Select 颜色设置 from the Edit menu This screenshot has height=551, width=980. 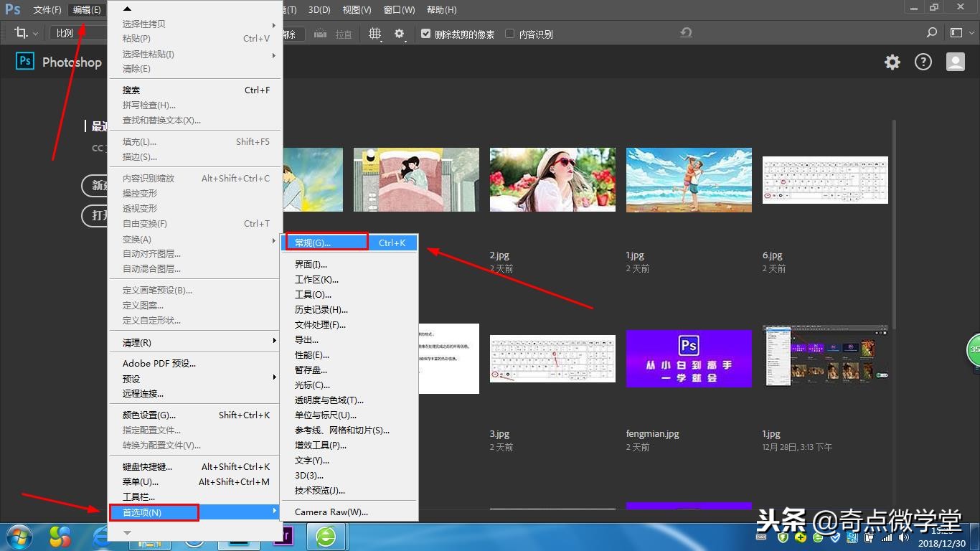[149, 415]
